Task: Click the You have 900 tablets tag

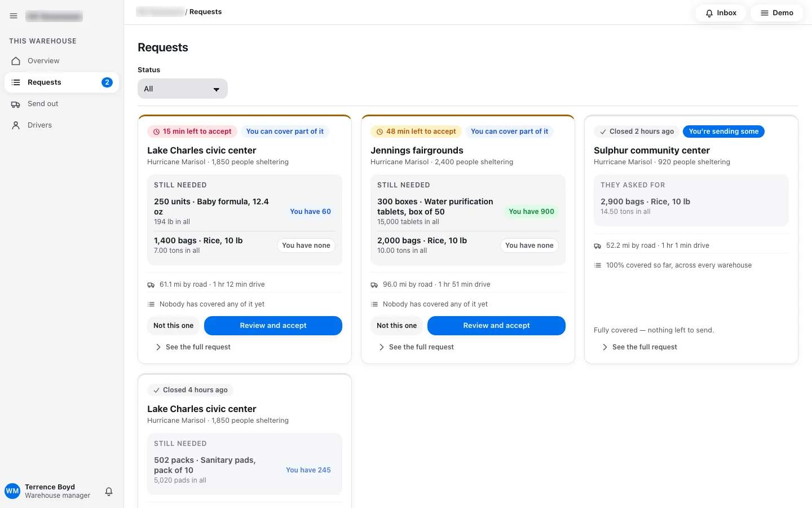Action: (531, 212)
